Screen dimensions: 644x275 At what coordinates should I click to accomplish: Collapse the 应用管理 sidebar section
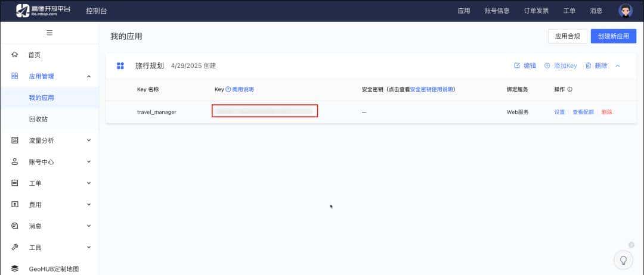[x=89, y=76]
